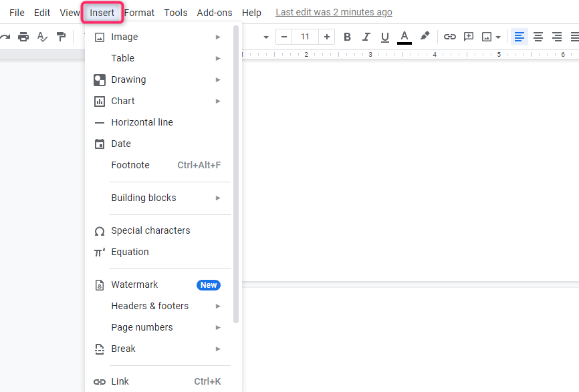The image size is (579, 392).
Task: Click the pi Equation icon
Action: tap(100, 252)
